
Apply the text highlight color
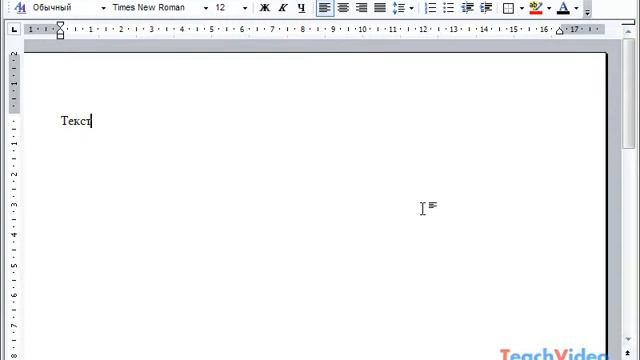coord(536,8)
